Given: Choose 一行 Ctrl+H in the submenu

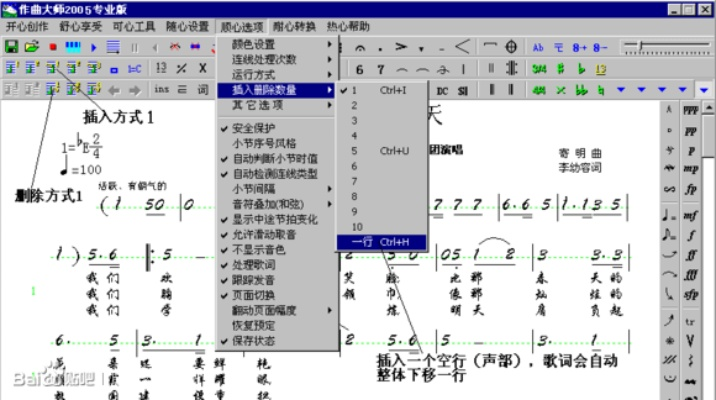Looking at the screenshot, I should (381, 242).
